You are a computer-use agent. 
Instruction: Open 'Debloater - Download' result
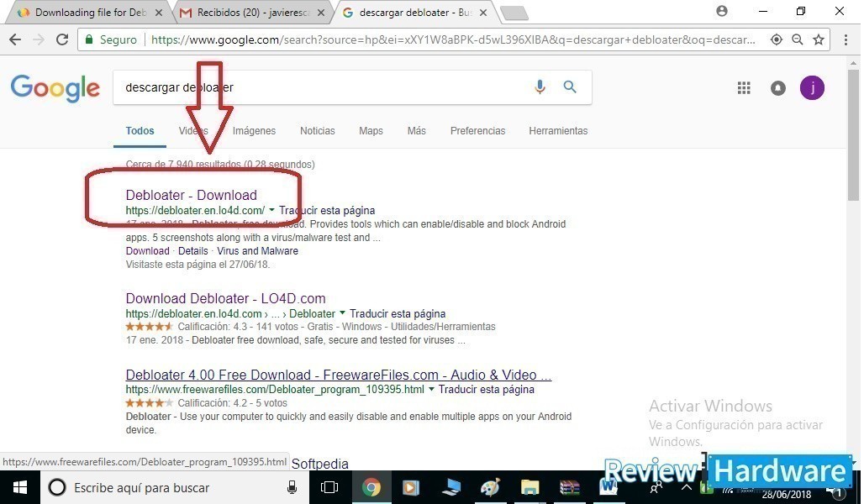pos(191,195)
